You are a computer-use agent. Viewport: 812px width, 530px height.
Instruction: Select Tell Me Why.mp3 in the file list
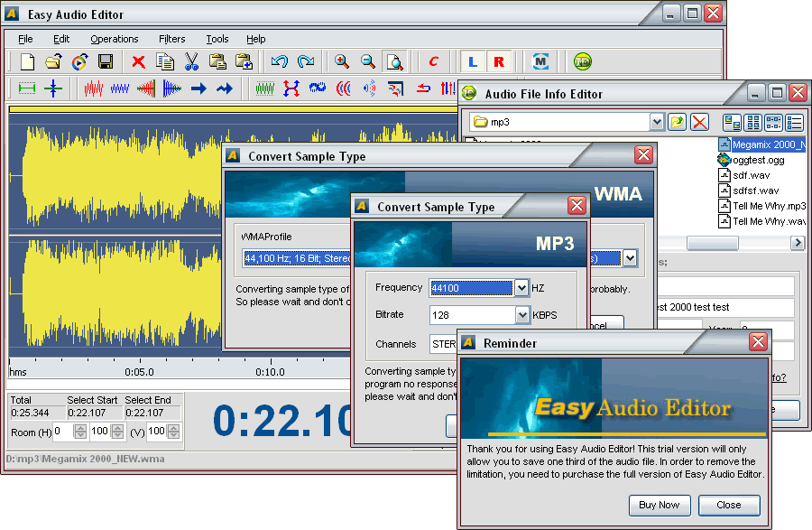coord(761,206)
